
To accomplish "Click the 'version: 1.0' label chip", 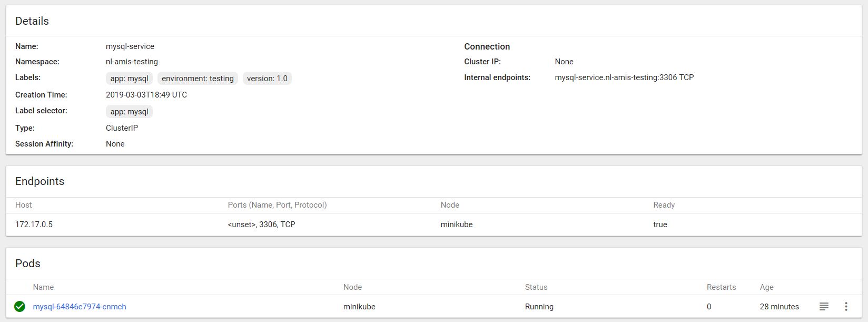I will pos(267,79).
